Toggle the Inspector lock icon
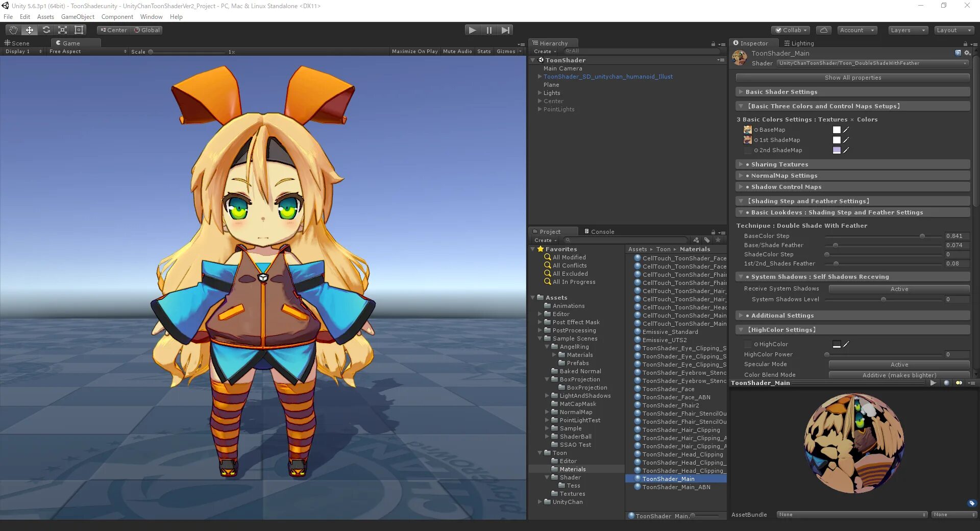The height and width of the screenshot is (531, 980). [x=965, y=44]
